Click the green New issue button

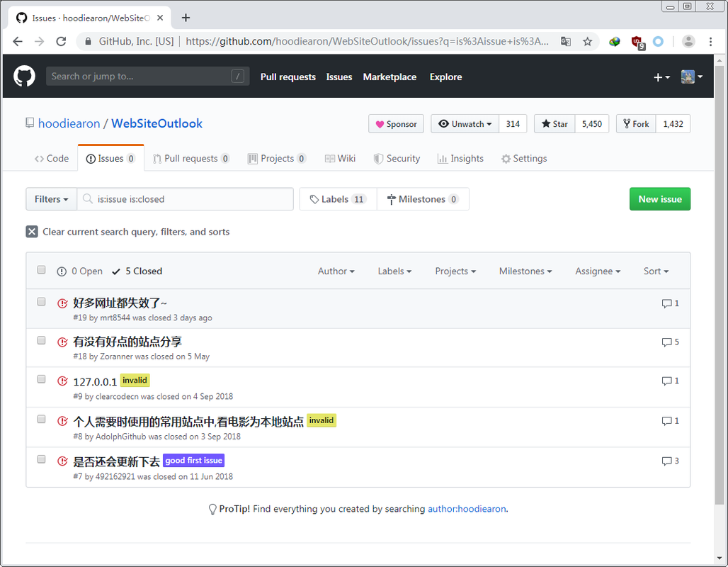(660, 199)
